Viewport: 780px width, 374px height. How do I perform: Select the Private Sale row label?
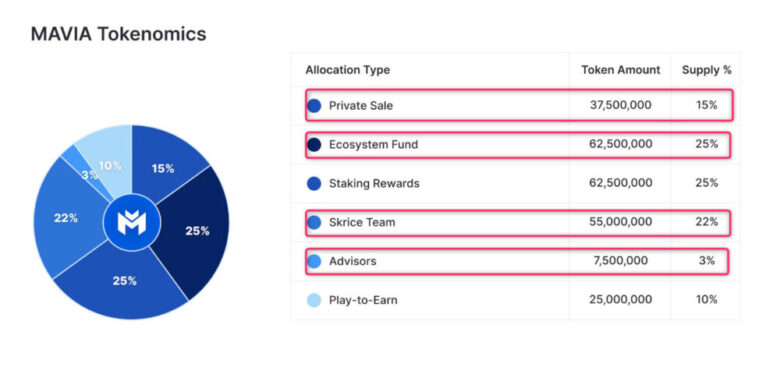[x=361, y=106]
